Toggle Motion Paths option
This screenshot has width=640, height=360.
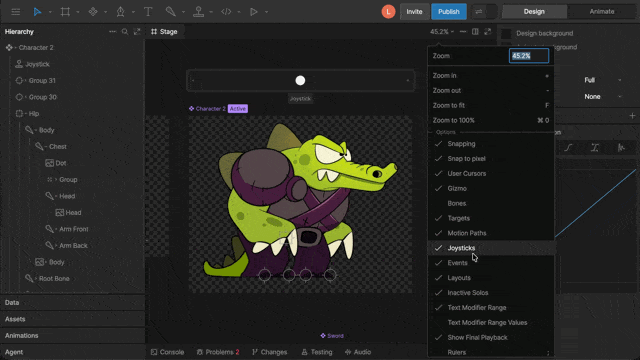pyautogui.click(x=491, y=233)
